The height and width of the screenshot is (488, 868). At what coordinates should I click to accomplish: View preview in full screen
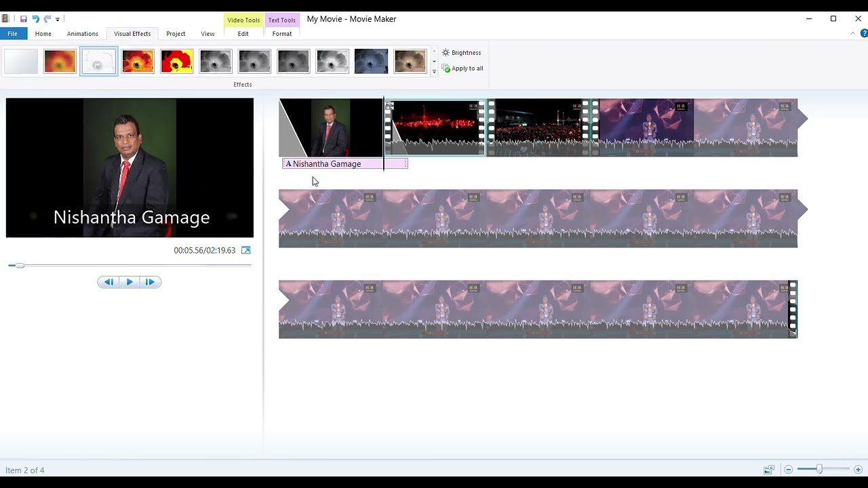(x=246, y=251)
